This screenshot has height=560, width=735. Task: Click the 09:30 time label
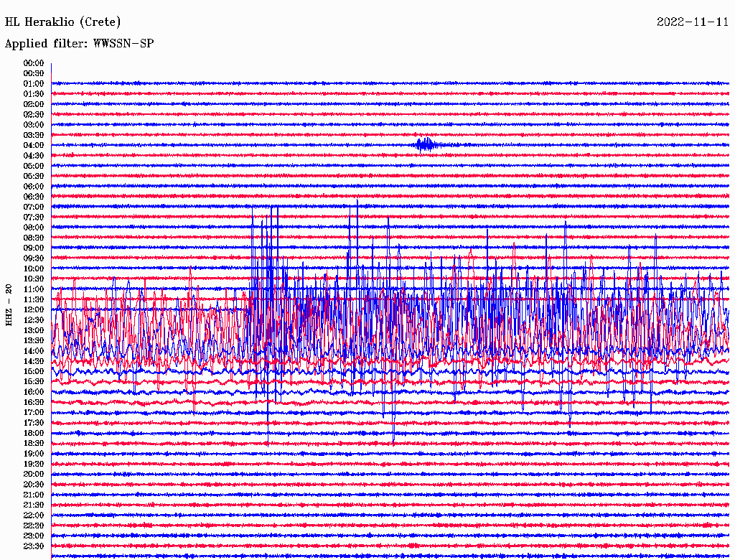pyautogui.click(x=34, y=258)
